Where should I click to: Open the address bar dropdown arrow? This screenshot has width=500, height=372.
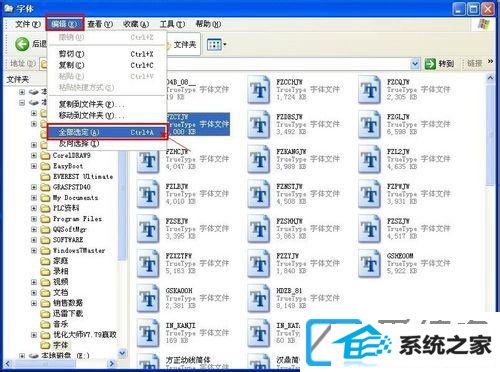tap(415, 63)
